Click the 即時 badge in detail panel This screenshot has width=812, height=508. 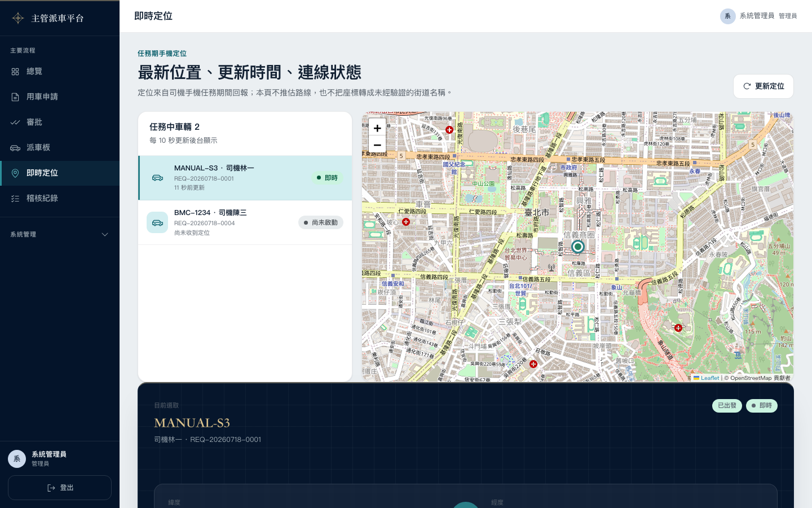point(761,406)
